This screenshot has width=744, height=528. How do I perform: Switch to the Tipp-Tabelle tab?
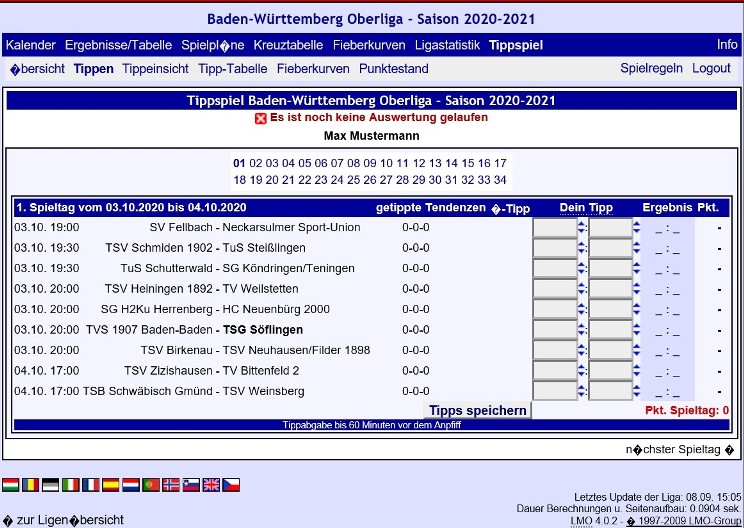(x=233, y=69)
